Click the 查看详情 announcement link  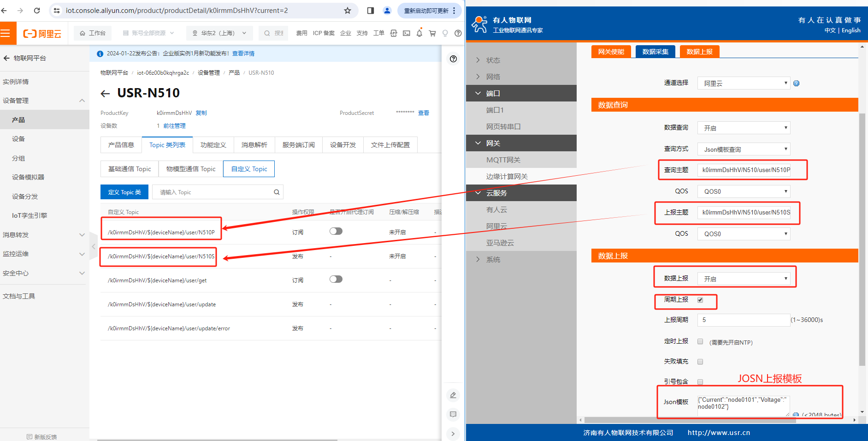(x=243, y=54)
